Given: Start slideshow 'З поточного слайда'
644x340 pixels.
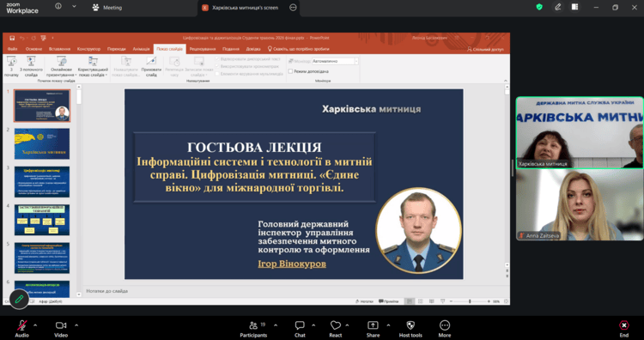Looking at the screenshot, I should tap(31, 66).
